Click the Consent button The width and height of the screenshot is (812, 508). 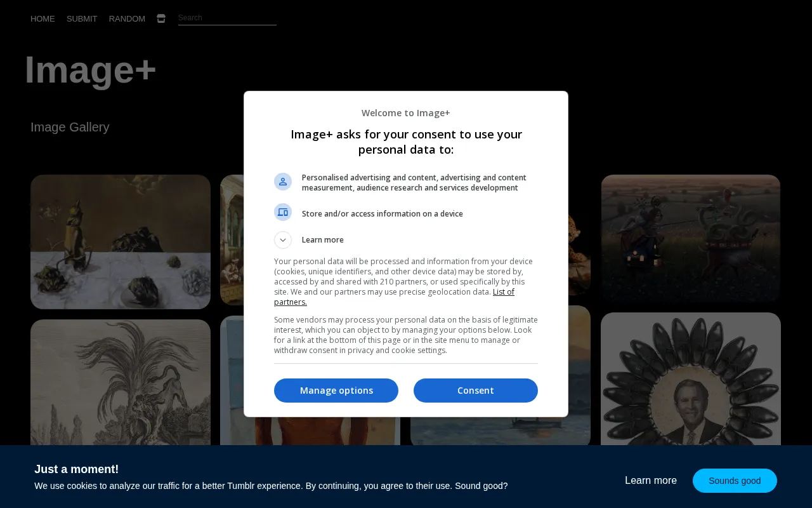[x=476, y=391]
